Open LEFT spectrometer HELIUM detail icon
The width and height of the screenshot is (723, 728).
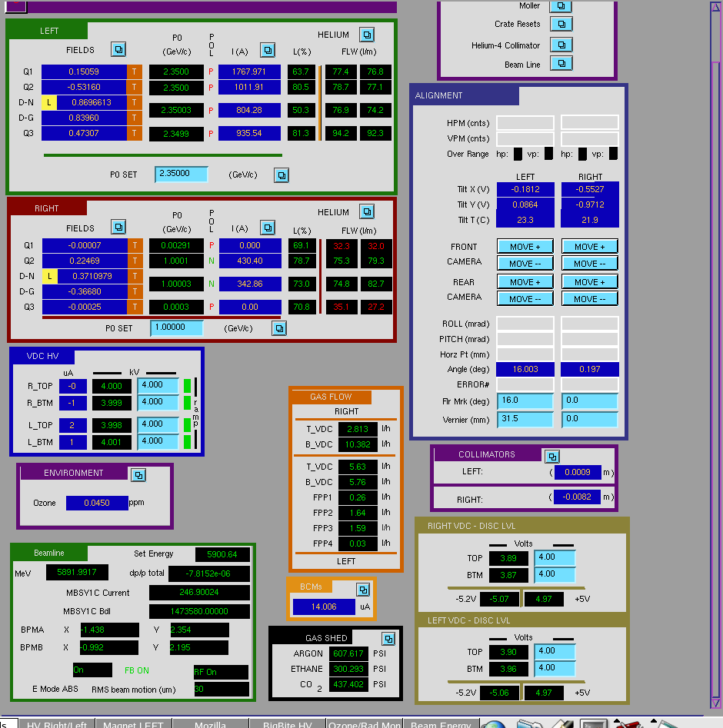pos(367,35)
